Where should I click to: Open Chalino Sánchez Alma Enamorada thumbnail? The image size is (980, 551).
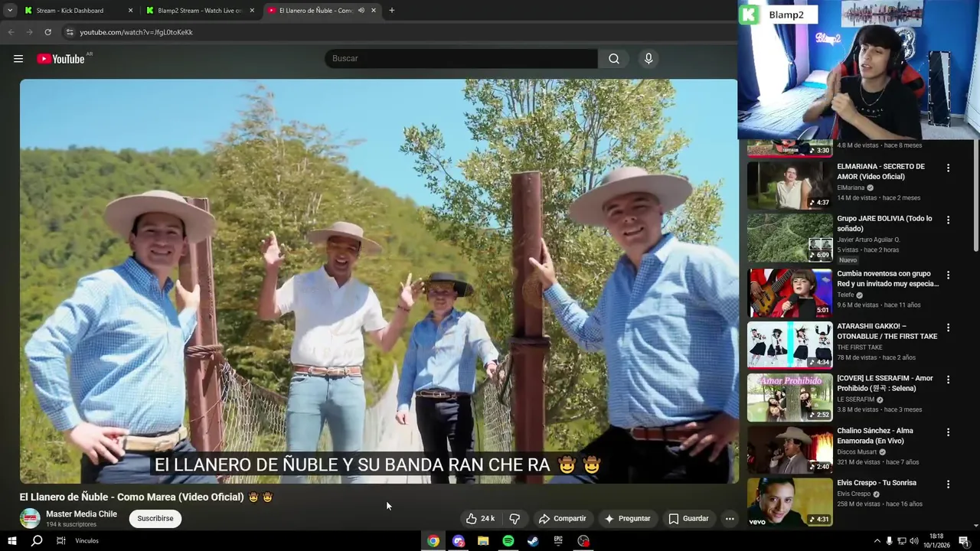click(790, 450)
